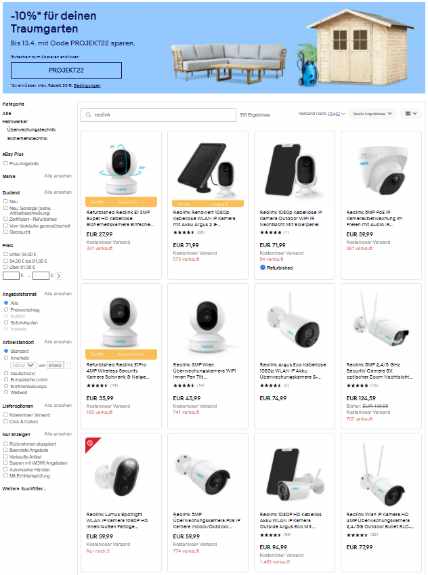Screen dimensions: 428x575
Task: Click the PROJEKT22 coupon code button
Action: point(66,70)
